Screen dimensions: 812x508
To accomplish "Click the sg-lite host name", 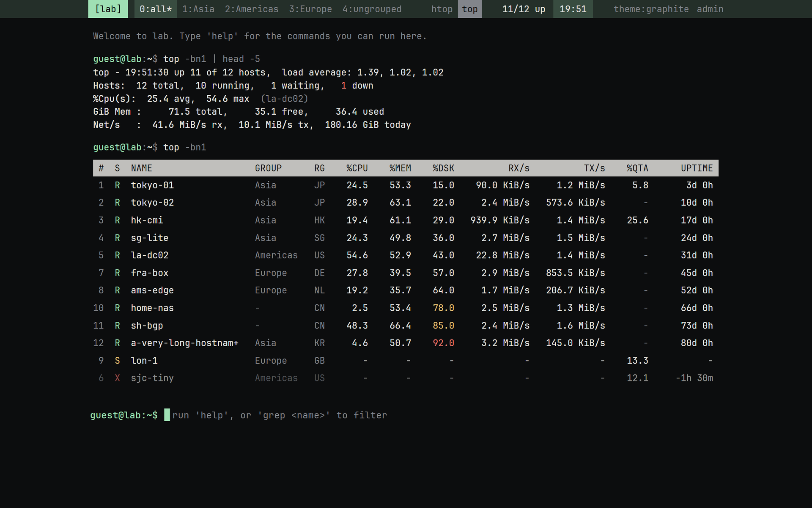I will pyautogui.click(x=149, y=238).
